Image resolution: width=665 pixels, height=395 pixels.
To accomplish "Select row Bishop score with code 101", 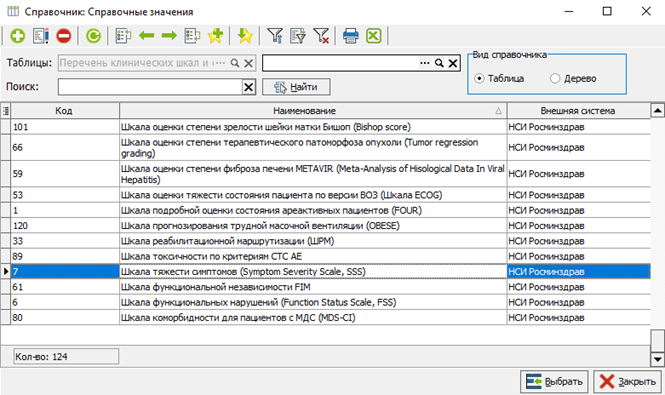I will (325, 127).
